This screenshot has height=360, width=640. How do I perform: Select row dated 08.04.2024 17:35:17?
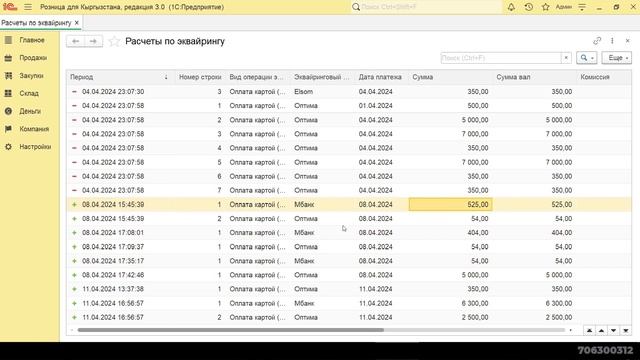pyautogui.click(x=349, y=261)
